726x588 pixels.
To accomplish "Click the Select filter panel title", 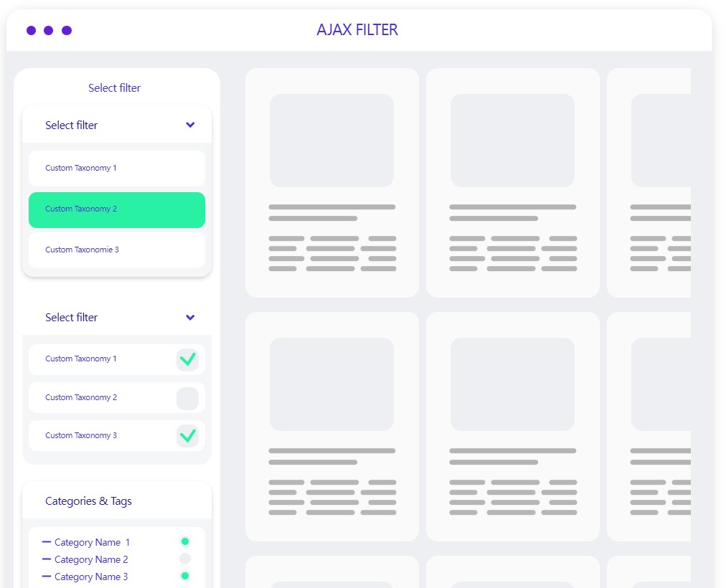I will 114,88.
